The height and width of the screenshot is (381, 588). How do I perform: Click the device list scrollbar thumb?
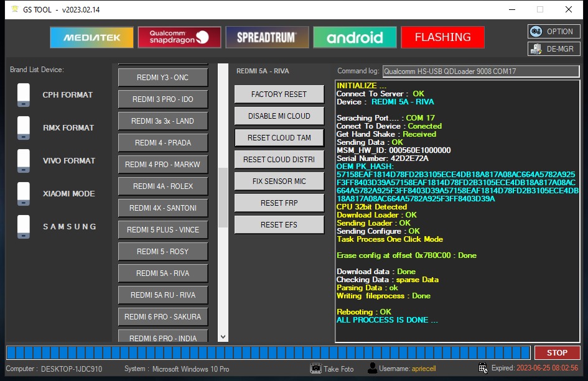click(223, 198)
